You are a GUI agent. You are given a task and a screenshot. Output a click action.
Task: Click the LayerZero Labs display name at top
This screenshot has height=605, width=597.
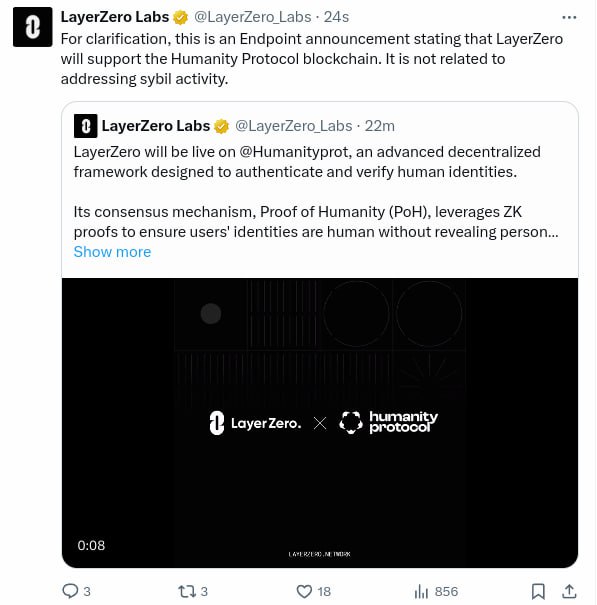point(115,17)
